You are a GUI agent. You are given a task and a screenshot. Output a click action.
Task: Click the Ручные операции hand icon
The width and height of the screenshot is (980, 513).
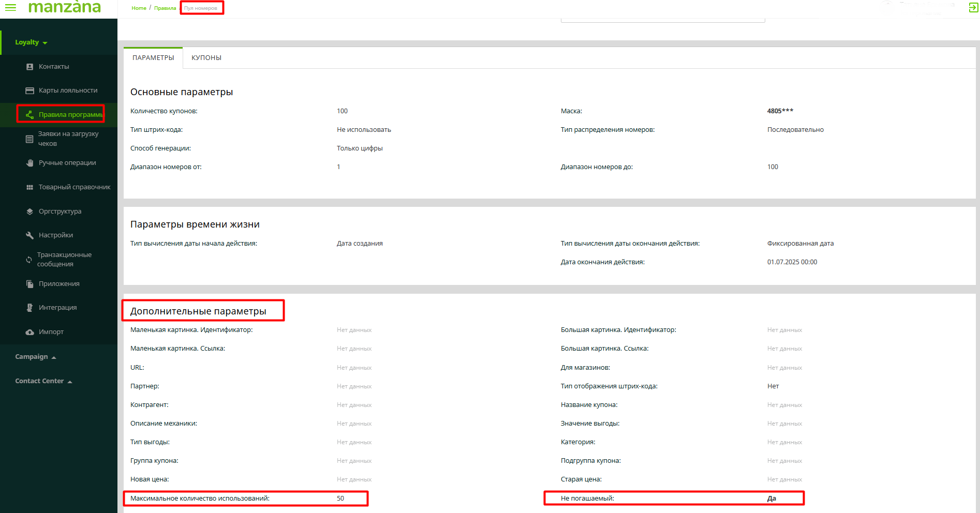(29, 163)
